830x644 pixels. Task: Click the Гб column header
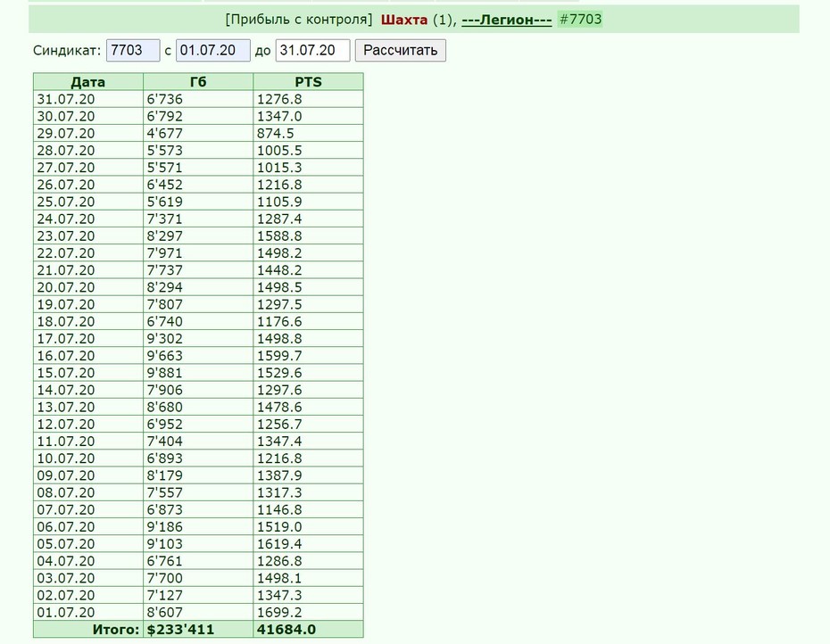pos(198,82)
